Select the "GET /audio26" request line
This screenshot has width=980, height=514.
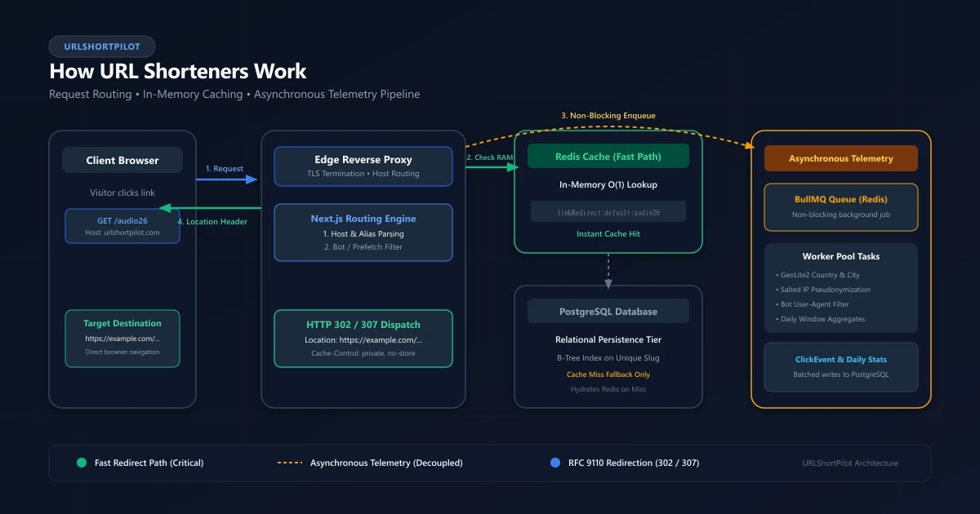[122, 220]
